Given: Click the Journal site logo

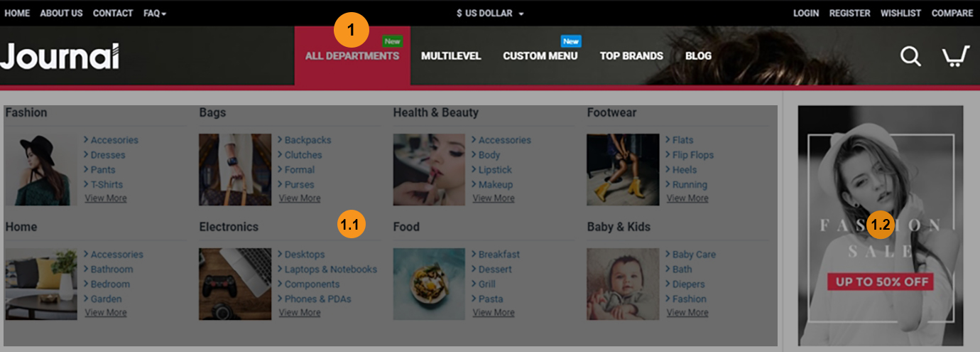Looking at the screenshot, I should pos(60,56).
